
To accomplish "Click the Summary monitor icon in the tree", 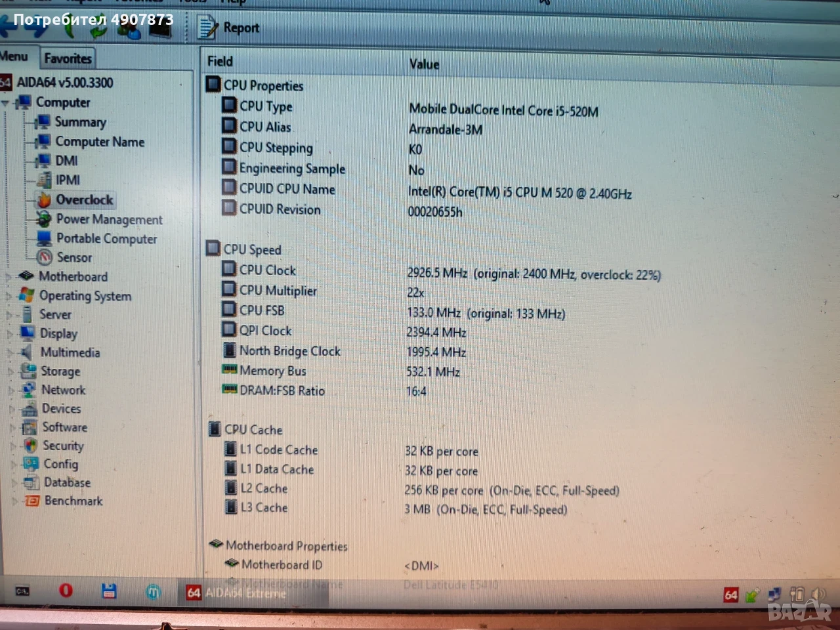I will (43, 122).
